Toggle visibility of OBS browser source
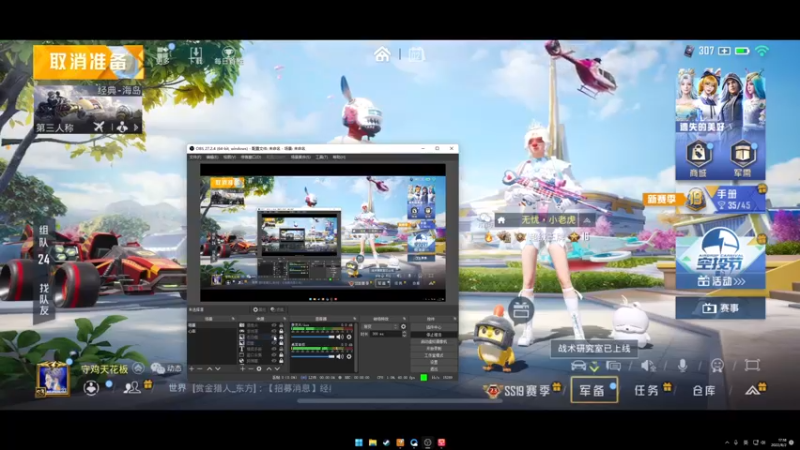Screen dimensions: 800x450 point(273,361)
